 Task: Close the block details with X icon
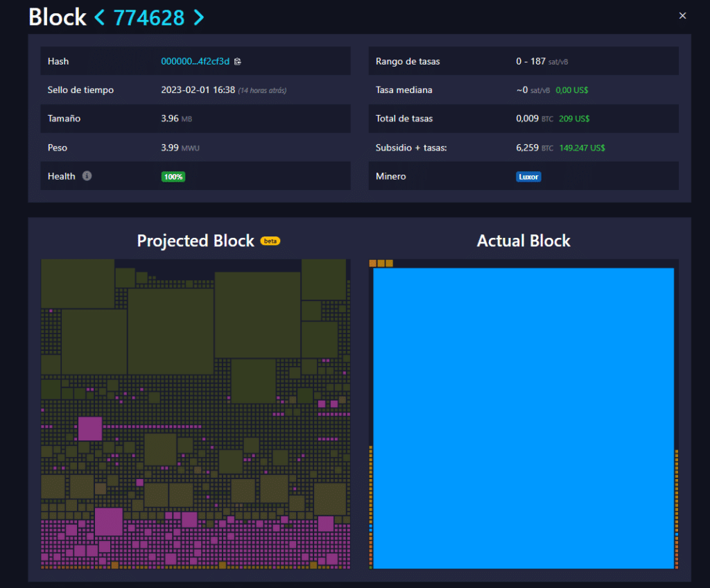click(x=682, y=16)
